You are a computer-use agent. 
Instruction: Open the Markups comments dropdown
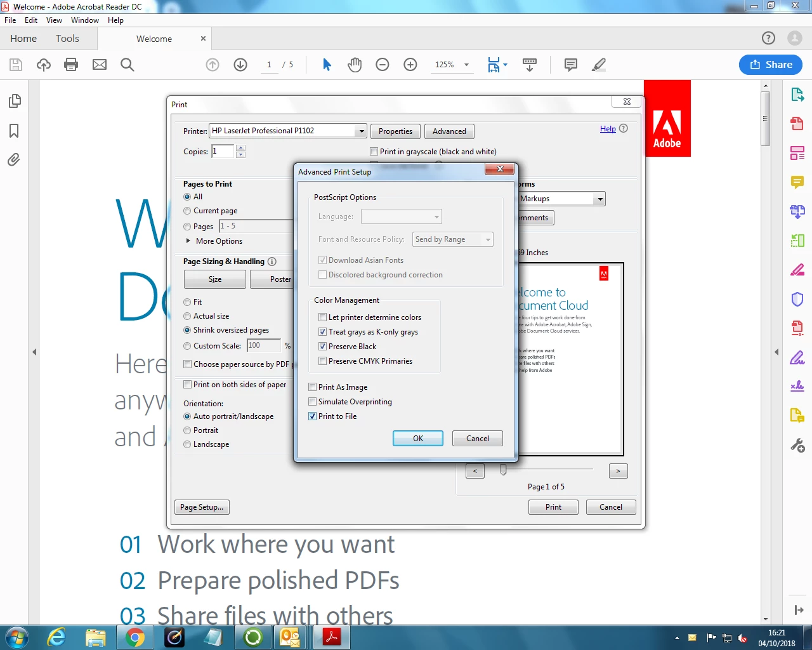tap(600, 199)
